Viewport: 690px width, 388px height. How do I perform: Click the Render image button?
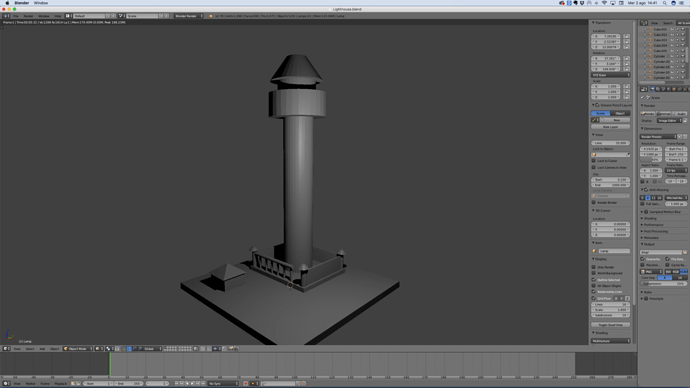pyautogui.click(x=648, y=113)
